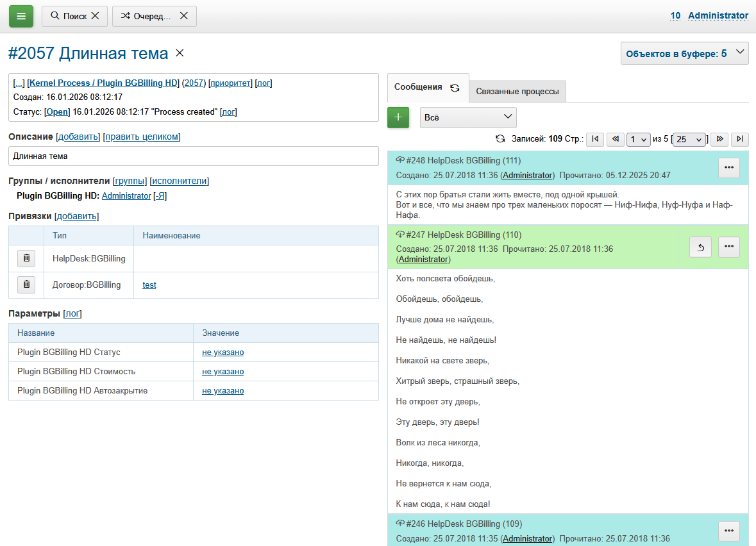Image resolution: width=756 pixels, height=546 pixels.
Task: Close the #2057 Длинная тема process
Action: [180, 53]
